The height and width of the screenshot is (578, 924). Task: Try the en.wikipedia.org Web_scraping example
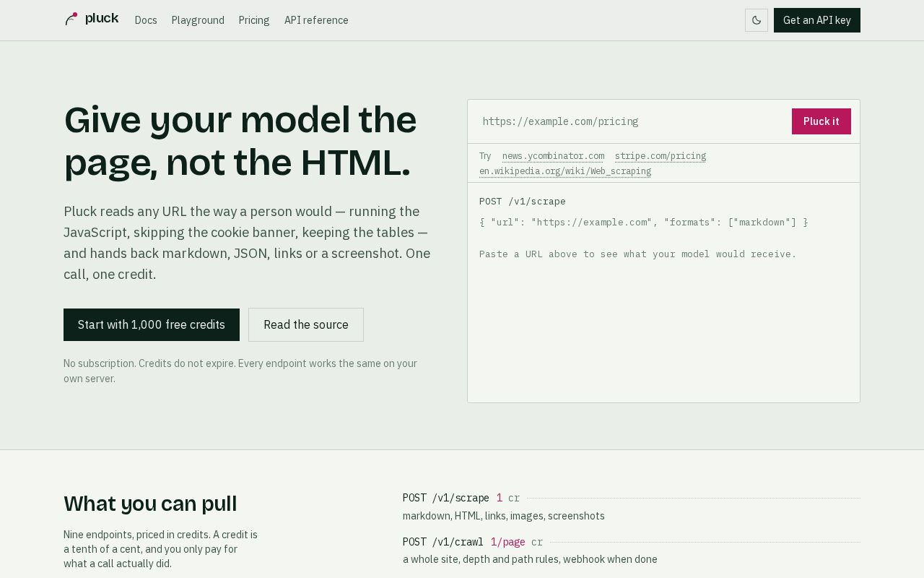[x=565, y=171]
